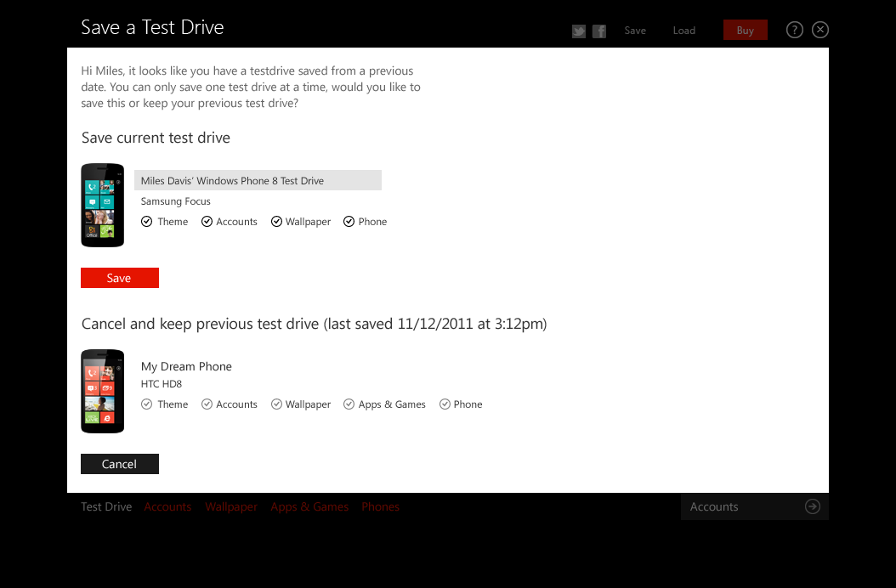Select the HTC HD8 phone thumbnail
Viewport: 896px width, 588px height.
[102, 392]
